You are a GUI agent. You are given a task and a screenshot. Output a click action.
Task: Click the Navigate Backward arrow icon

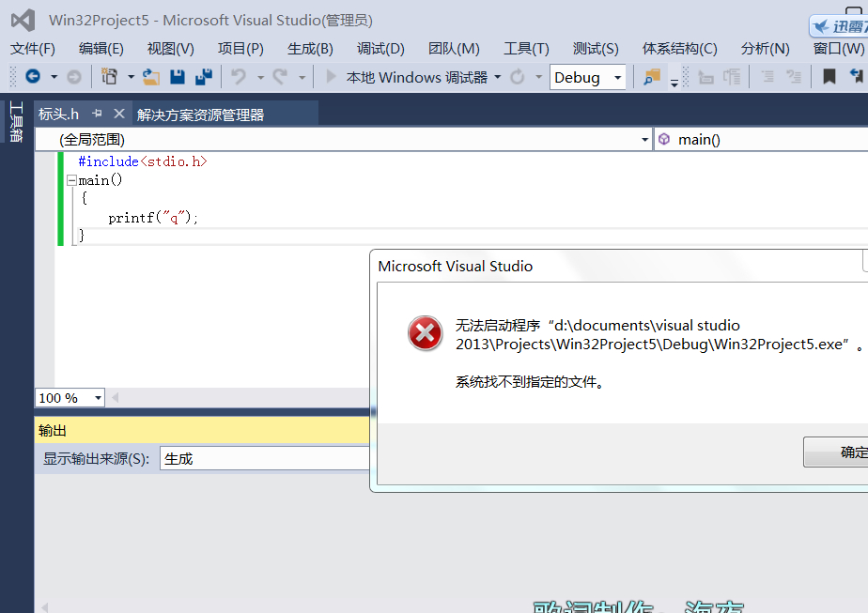point(33,76)
